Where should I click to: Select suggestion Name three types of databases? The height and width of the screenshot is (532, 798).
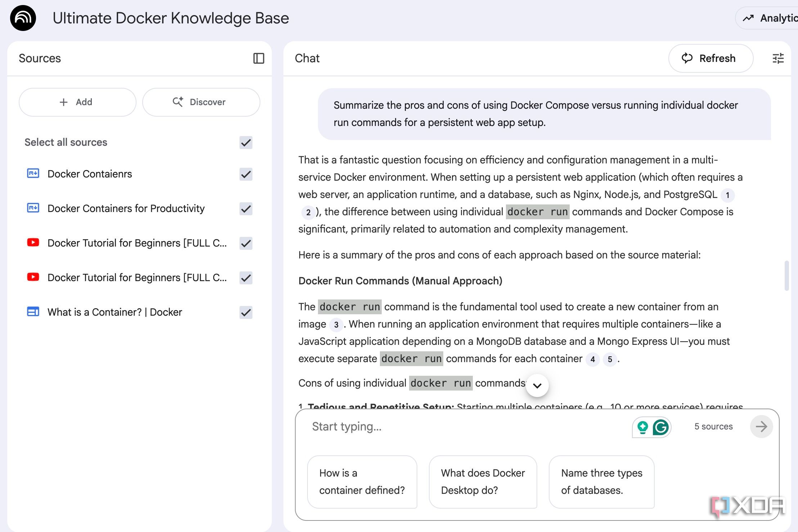point(601,482)
